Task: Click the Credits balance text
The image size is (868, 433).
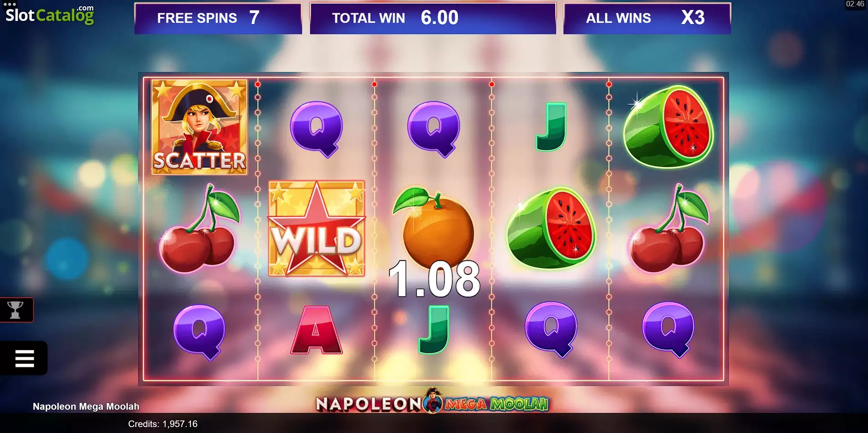Action: click(163, 424)
